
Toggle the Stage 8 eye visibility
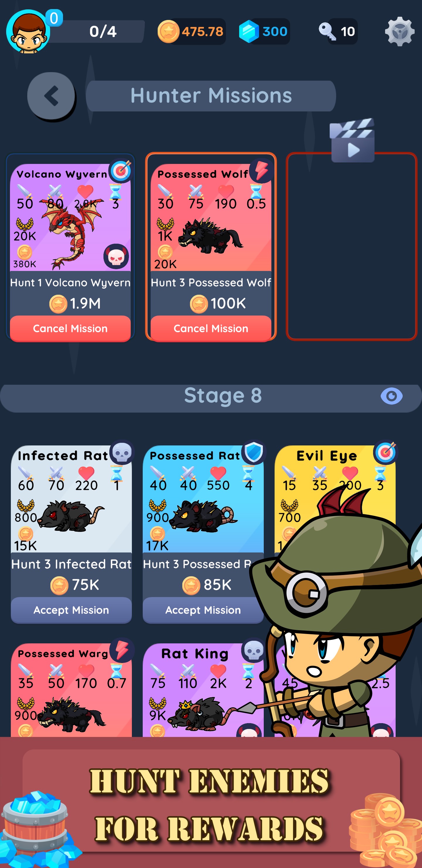tap(391, 396)
